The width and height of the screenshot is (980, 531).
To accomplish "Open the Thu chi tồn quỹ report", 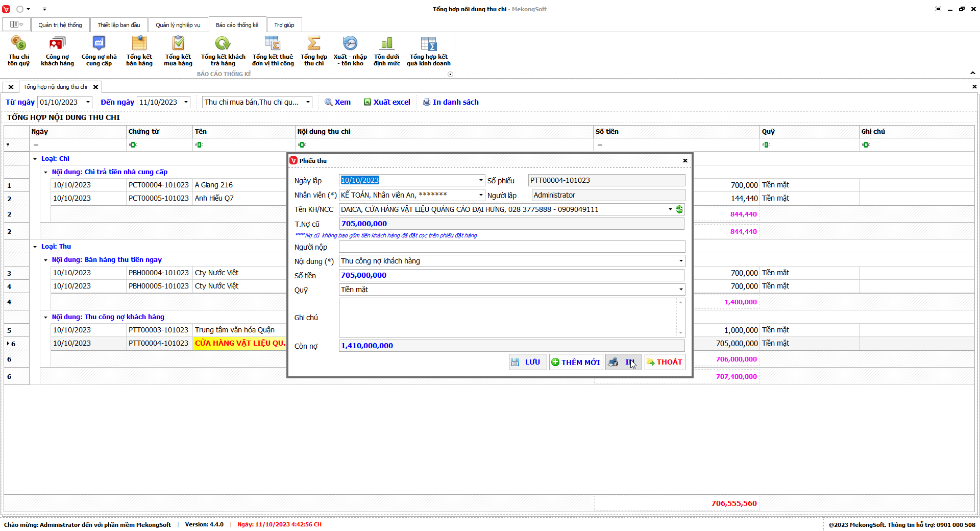I will coord(18,51).
